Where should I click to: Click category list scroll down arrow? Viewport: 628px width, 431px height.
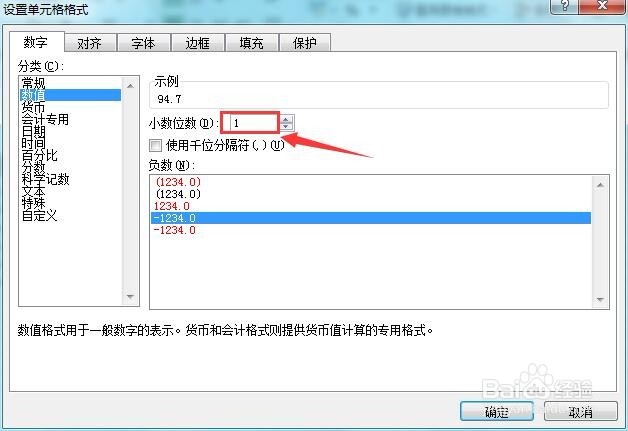[x=130, y=296]
